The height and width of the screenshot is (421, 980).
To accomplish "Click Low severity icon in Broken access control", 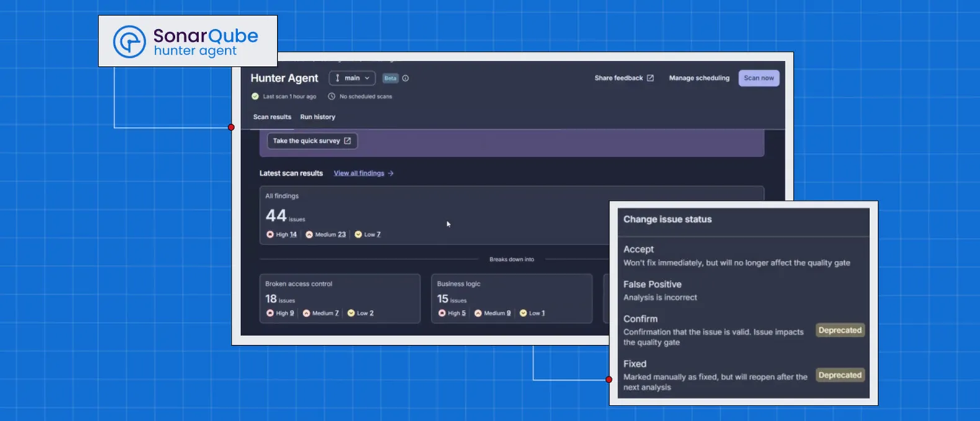I will pos(351,313).
